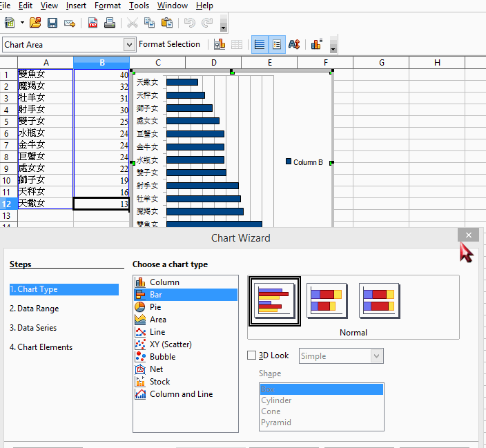
Task: Open the New document dropdown arrow
Action: point(22,23)
